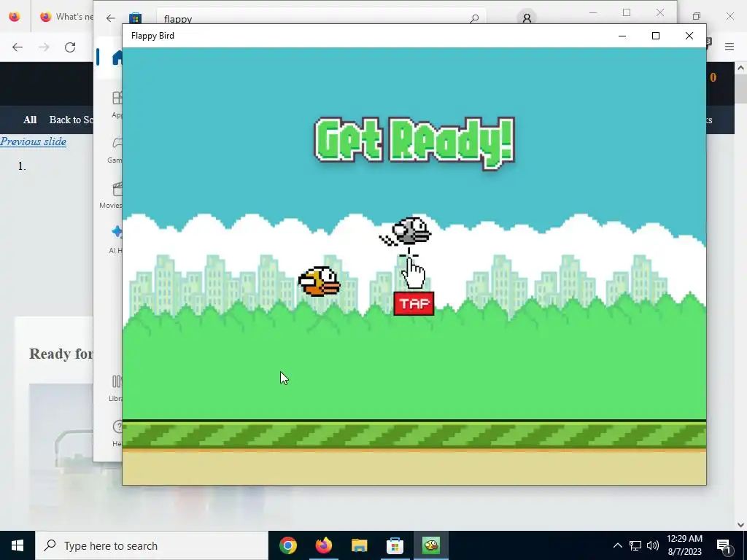
Task: Click the Previous slide link
Action: (x=34, y=141)
